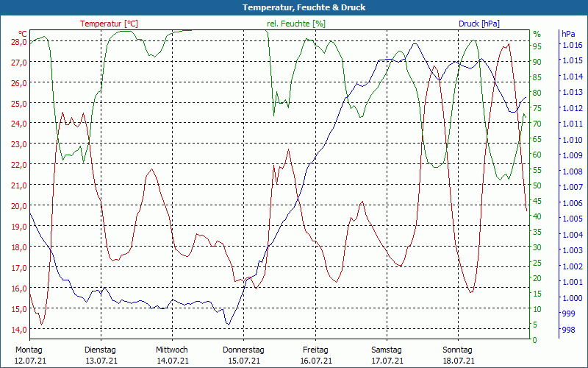Click the chart title 'Temperatur, Feuchte & Druck'
This screenshot has height=368, width=588.
[x=294, y=7]
